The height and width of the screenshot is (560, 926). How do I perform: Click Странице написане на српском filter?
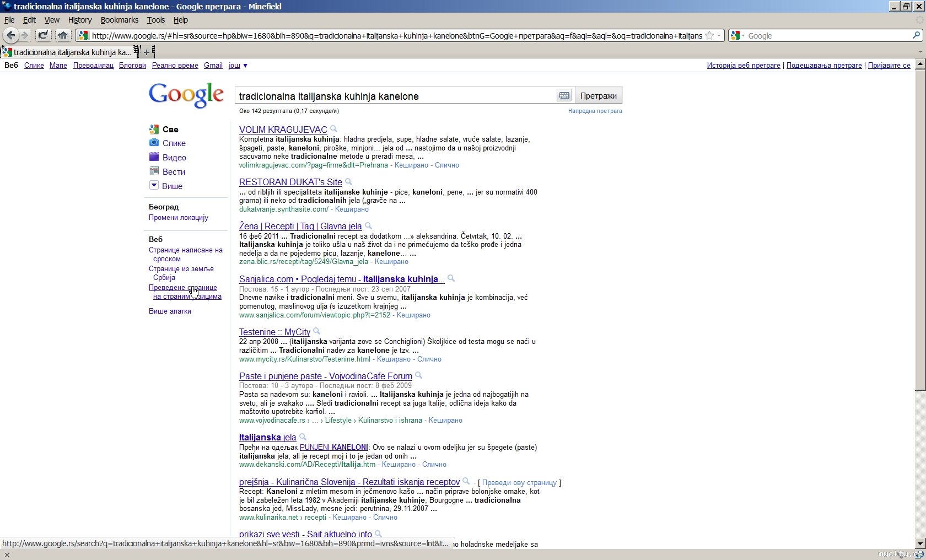186,254
